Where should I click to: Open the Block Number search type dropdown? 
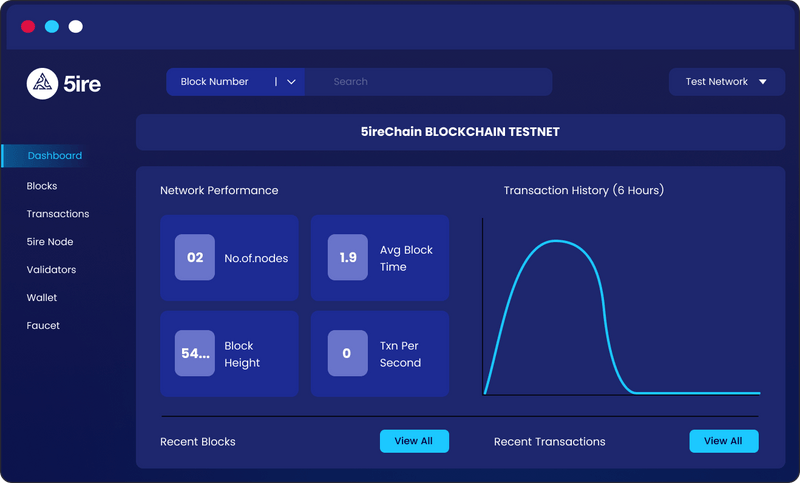(x=235, y=82)
